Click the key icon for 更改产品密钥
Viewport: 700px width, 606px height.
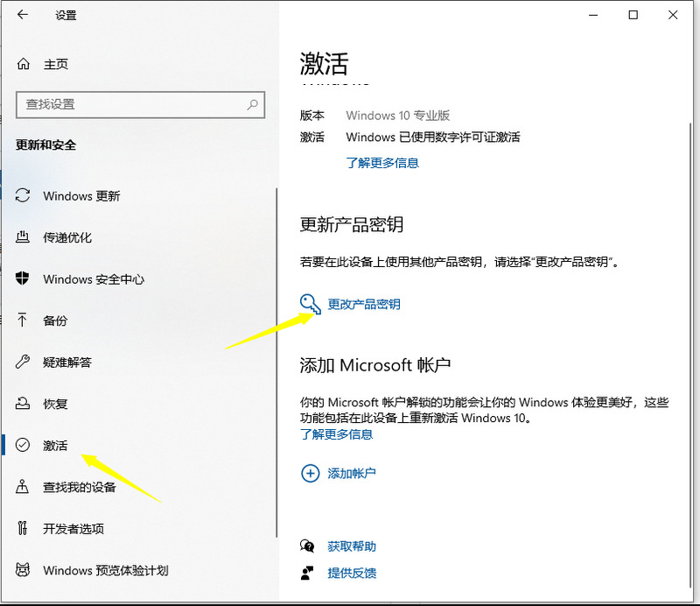coord(310,304)
